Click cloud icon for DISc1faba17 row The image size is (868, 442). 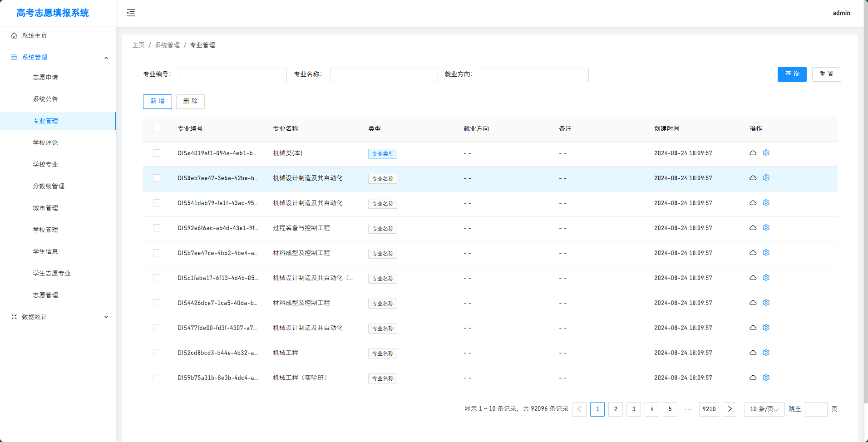click(753, 278)
